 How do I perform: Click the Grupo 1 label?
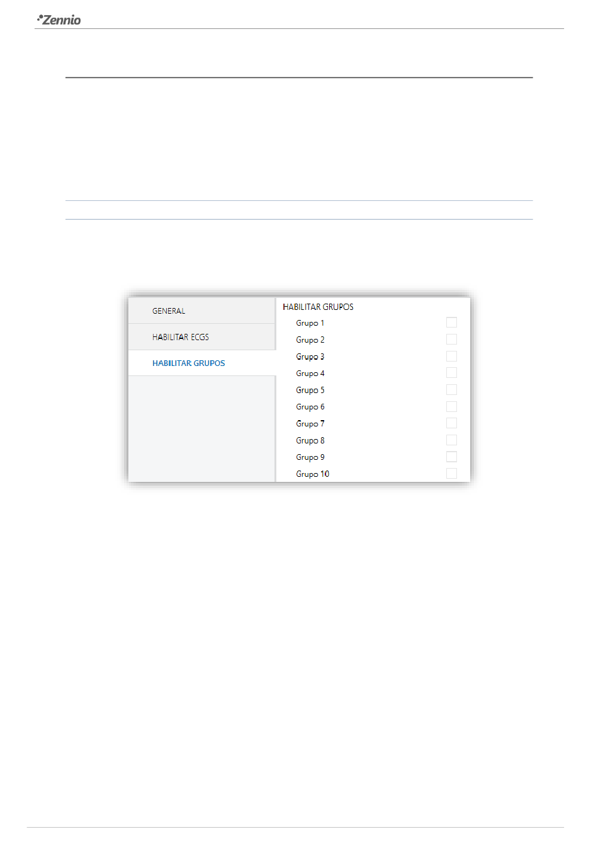click(x=310, y=323)
